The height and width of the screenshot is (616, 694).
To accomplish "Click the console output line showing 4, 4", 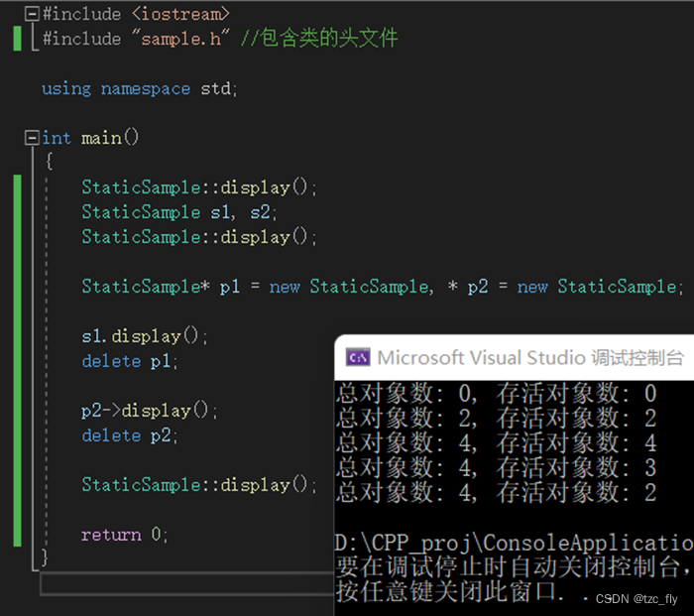I will [x=496, y=442].
